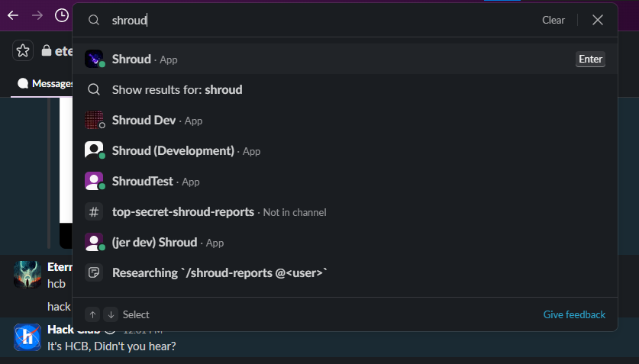Open the history clock icon

62,15
